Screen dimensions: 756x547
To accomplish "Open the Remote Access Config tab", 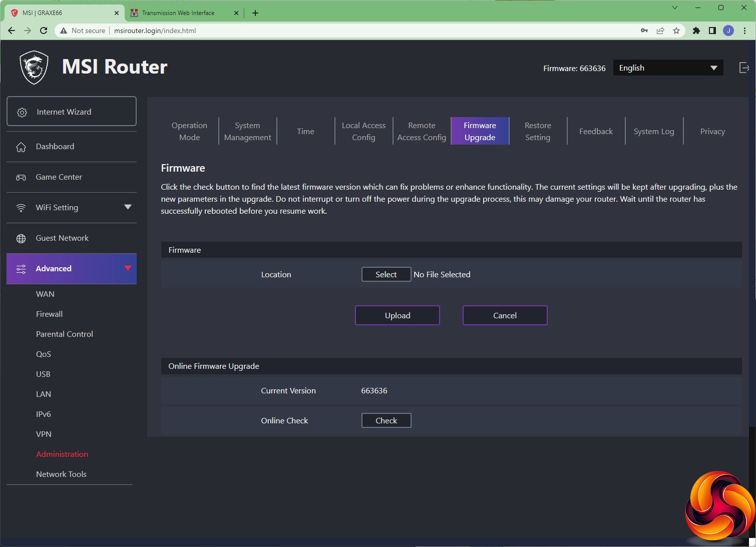I will pos(422,131).
